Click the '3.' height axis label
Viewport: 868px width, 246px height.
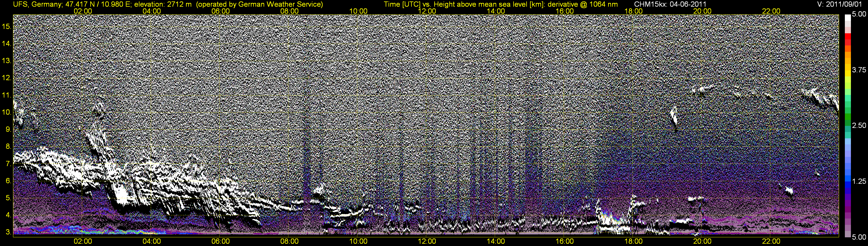pos(9,232)
